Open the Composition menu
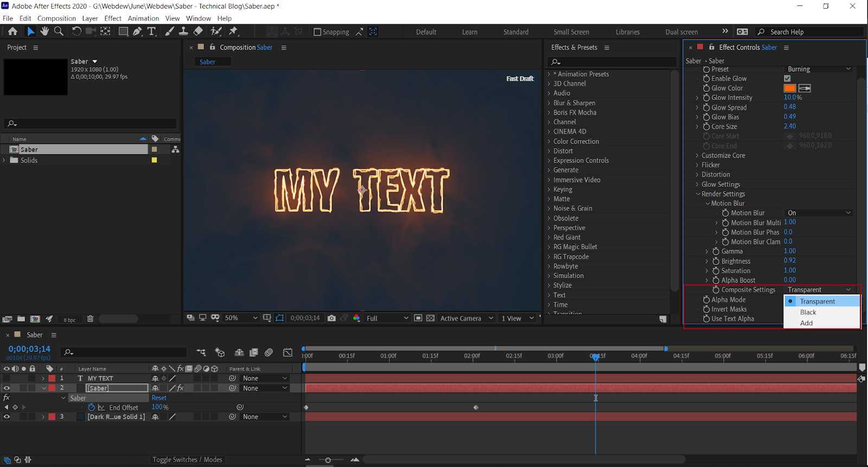This screenshot has width=868, height=467. (x=56, y=18)
